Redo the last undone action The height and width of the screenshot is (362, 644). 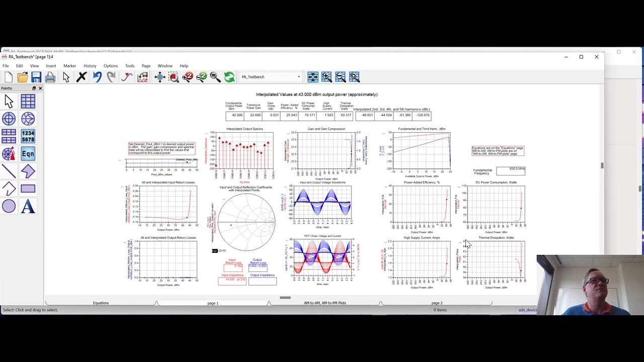click(x=111, y=77)
